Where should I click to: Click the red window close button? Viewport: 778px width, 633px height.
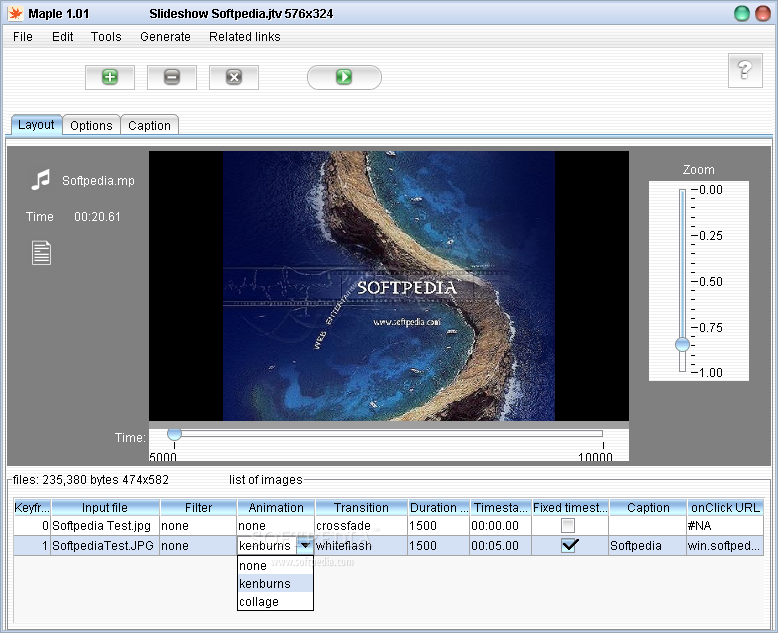tap(763, 13)
